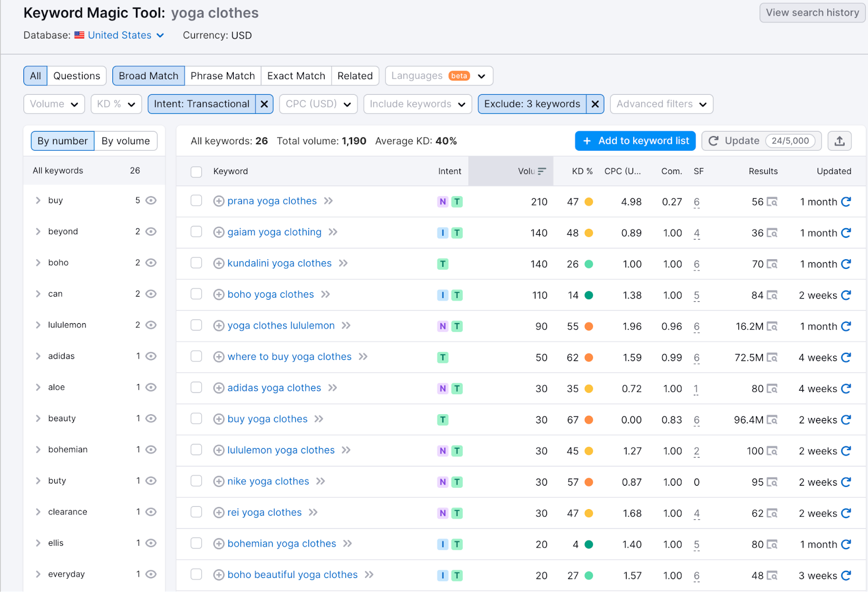Open double-arrow next to bohemian yoga clothes
Image resolution: width=868 pixels, height=592 pixels.
[348, 544]
